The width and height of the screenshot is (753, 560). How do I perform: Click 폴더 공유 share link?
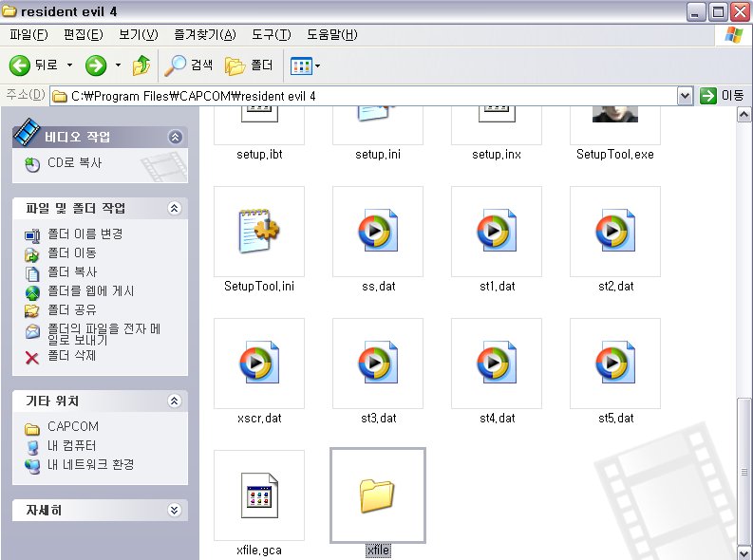pyautogui.click(x=71, y=310)
